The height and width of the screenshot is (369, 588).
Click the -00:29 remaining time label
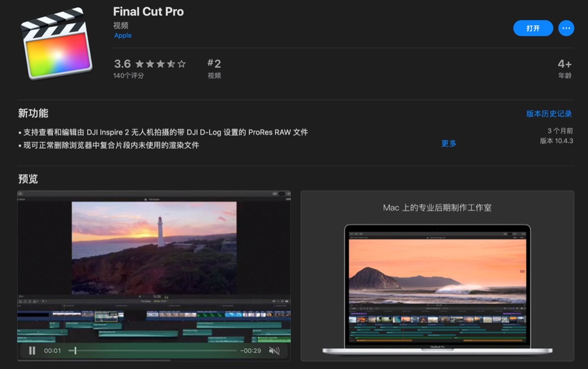[x=250, y=351]
